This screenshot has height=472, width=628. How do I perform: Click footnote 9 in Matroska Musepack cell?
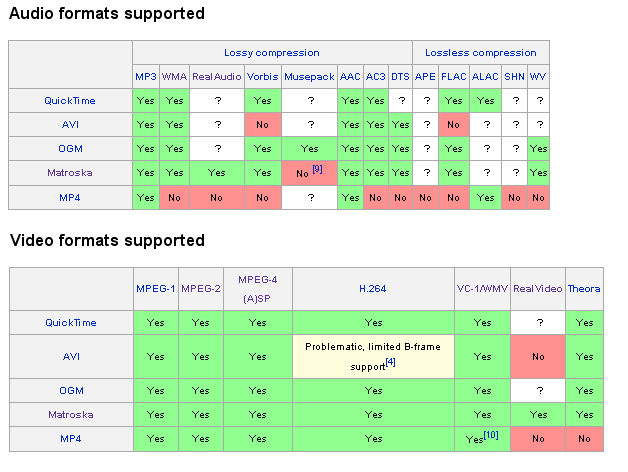point(317,169)
